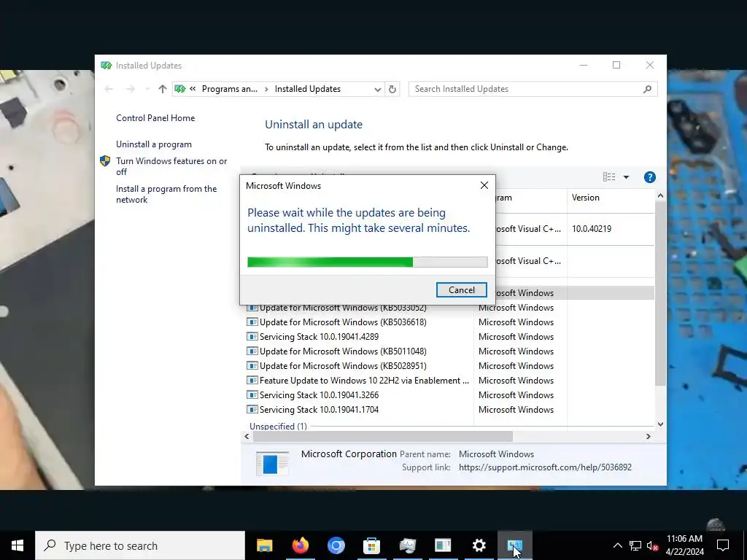Open the Windows Start menu
The height and width of the screenshot is (560, 747).
(18, 545)
